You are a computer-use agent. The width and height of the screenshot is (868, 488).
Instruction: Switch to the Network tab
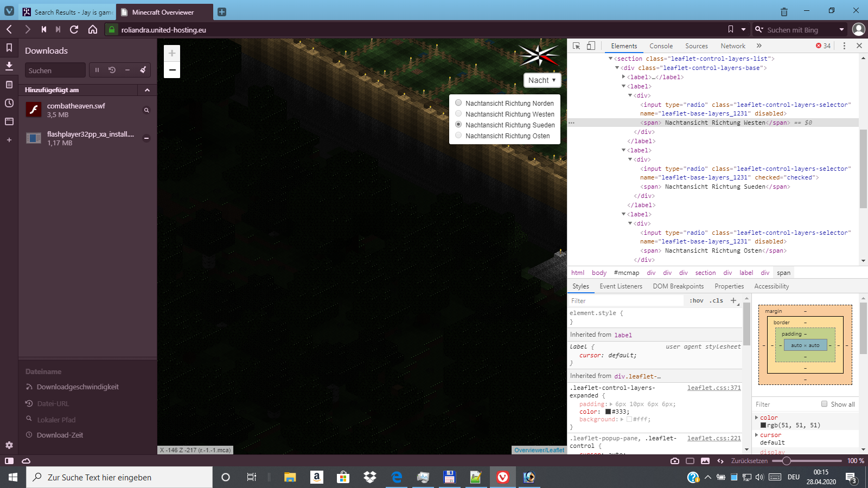[733, 46]
